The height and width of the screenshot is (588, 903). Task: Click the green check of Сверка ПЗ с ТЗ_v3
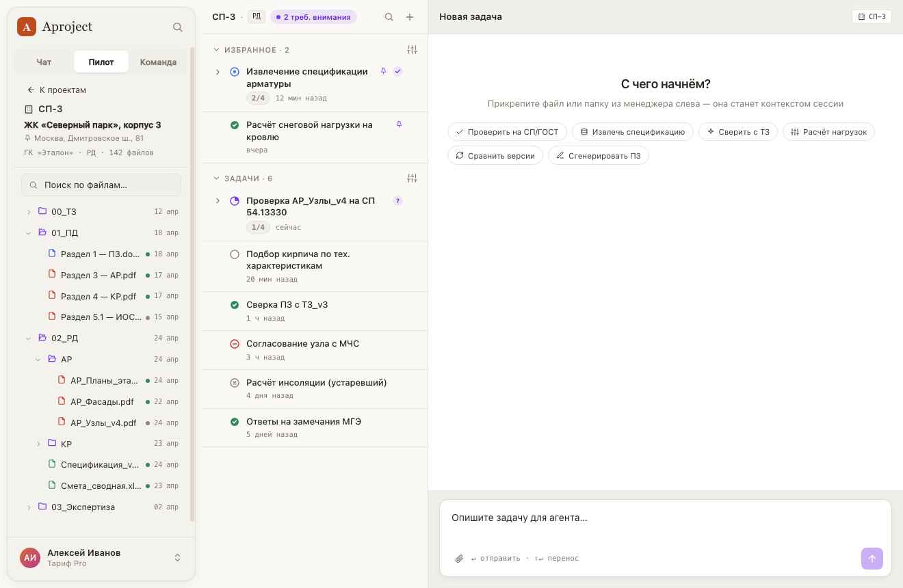(x=235, y=305)
